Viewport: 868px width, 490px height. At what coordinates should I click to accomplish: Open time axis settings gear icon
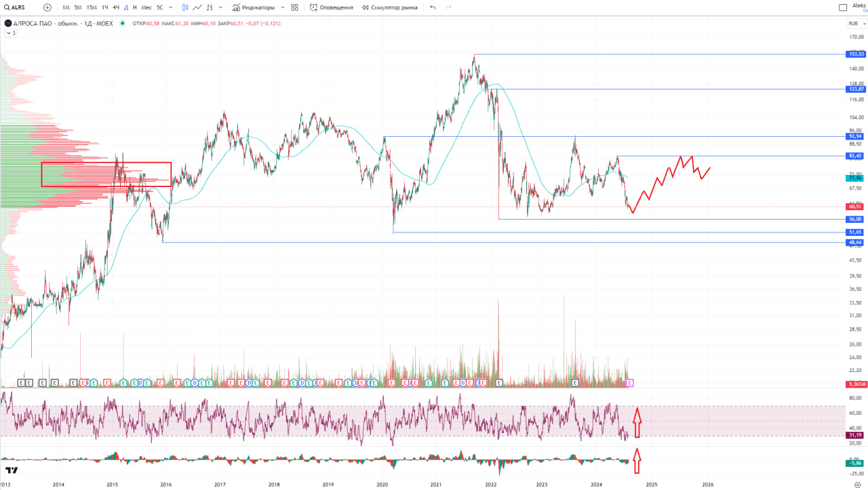856,484
